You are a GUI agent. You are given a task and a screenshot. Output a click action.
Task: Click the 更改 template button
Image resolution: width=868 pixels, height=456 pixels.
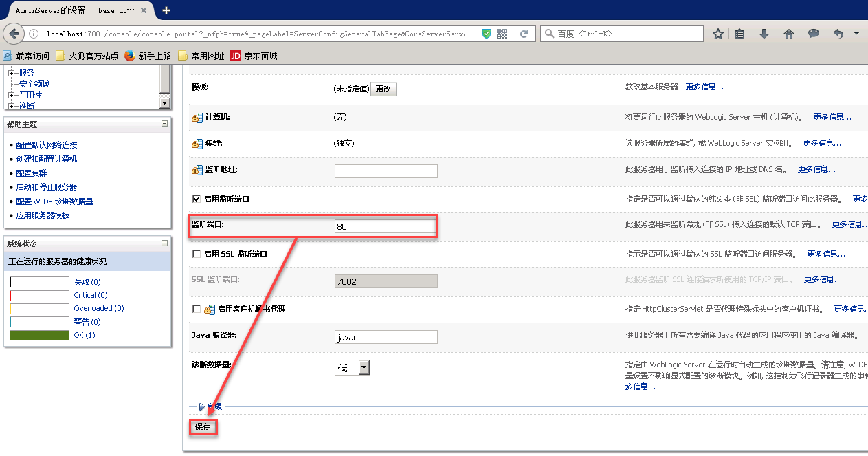[x=383, y=89]
